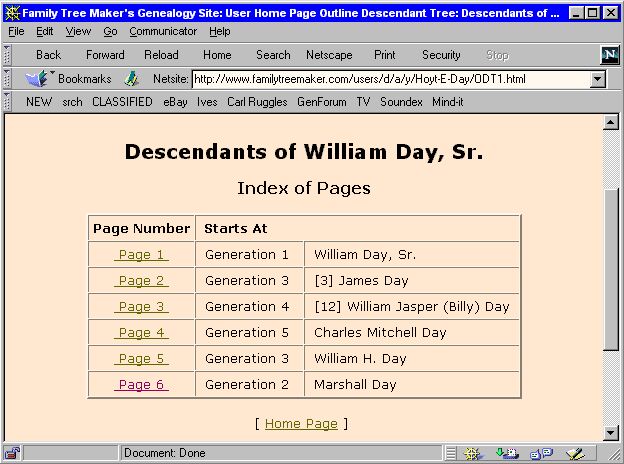Follow the Page 2 link
624x464 pixels.
coord(141,281)
